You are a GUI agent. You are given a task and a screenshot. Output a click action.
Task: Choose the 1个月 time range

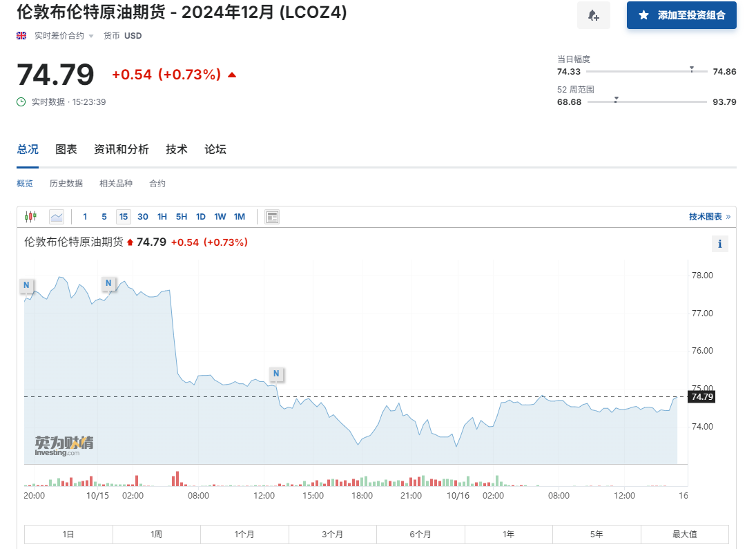click(244, 534)
